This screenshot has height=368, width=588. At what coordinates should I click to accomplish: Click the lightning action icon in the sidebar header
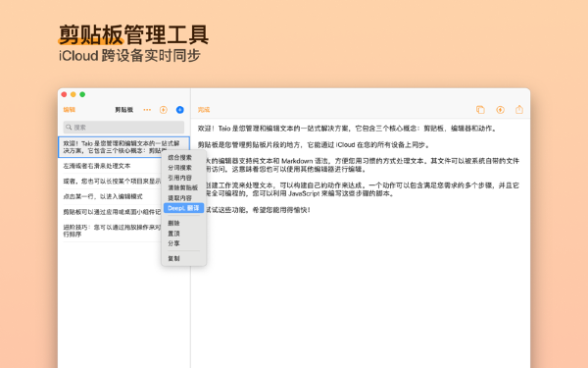click(163, 110)
